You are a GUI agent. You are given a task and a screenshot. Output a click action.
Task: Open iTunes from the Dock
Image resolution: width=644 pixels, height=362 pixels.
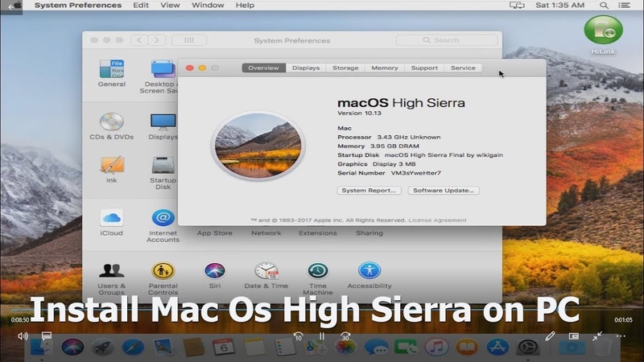click(436, 348)
